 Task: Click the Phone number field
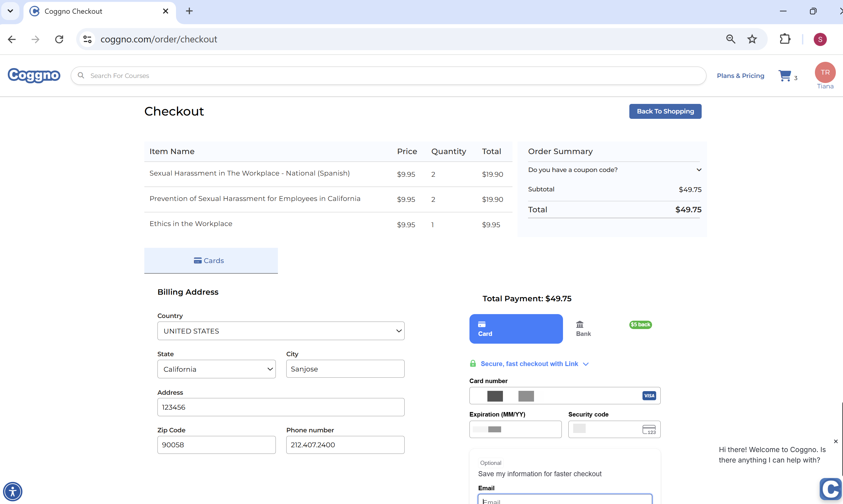pos(345,445)
